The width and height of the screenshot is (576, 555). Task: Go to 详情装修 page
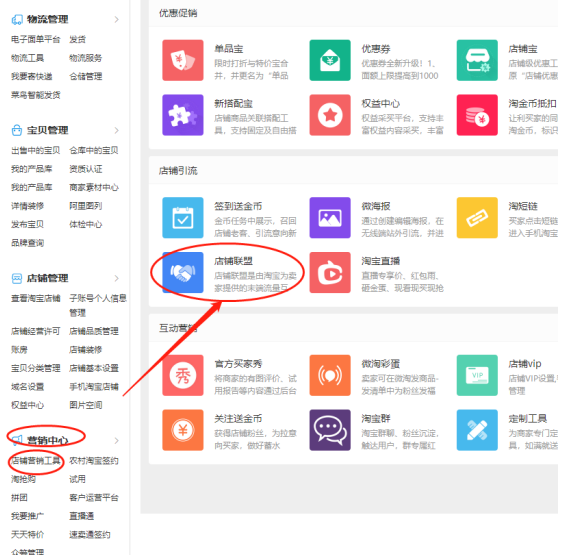pyautogui.click(x=28, y=206)
